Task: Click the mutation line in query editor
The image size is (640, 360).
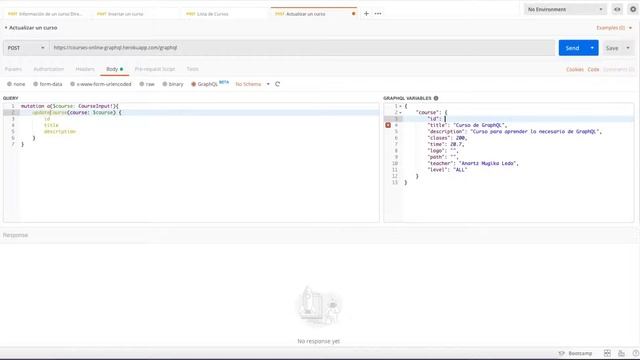Action: click(69, 106)
